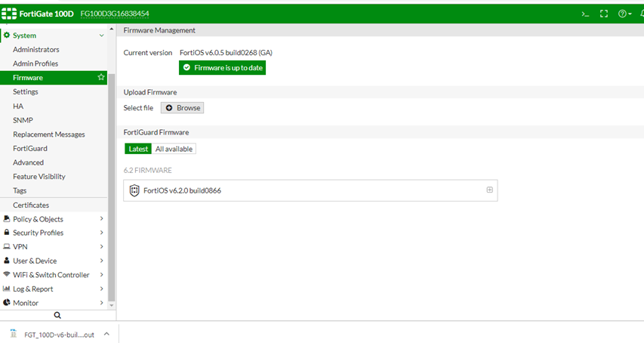Switch to All available firmware
The width and height of the screenshot is (644, 343).
tap(174, 149)
